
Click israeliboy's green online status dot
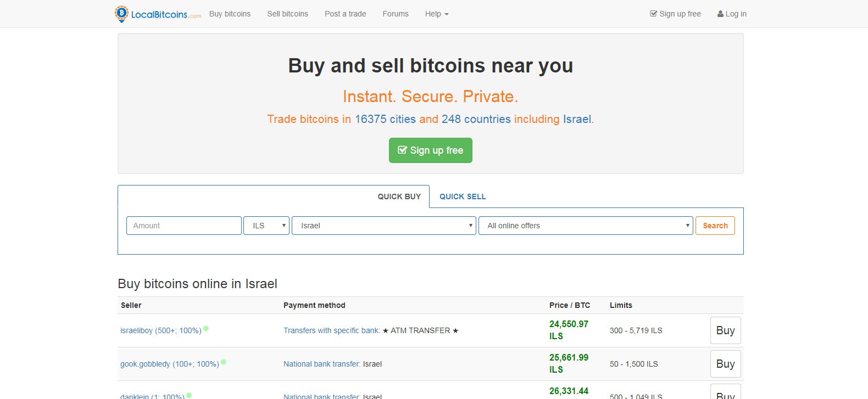206,328
